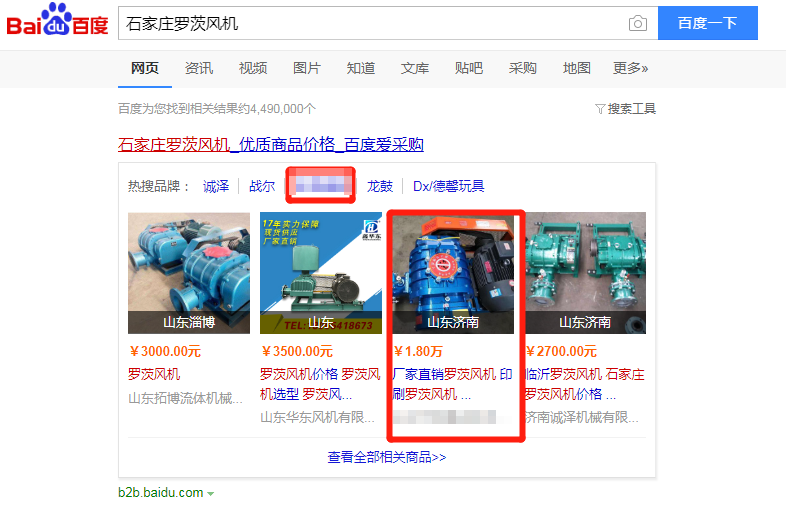Click the 战尔 brand link

(262, 187)
